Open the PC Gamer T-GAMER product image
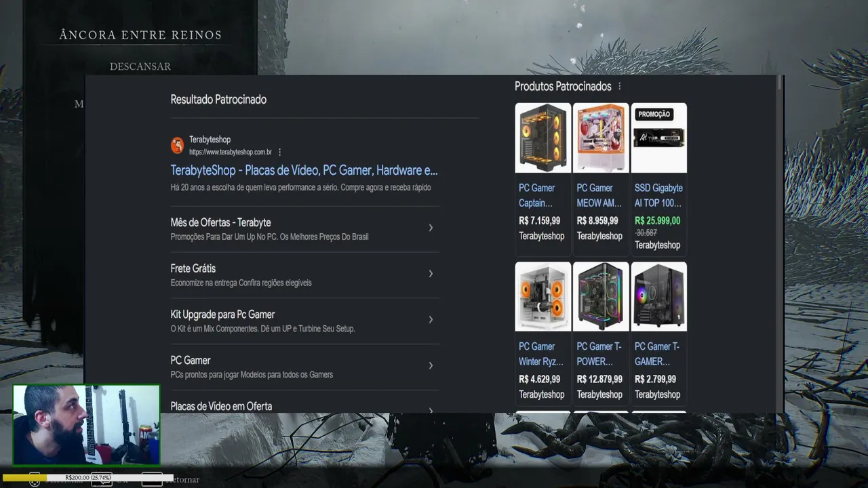 658,296
